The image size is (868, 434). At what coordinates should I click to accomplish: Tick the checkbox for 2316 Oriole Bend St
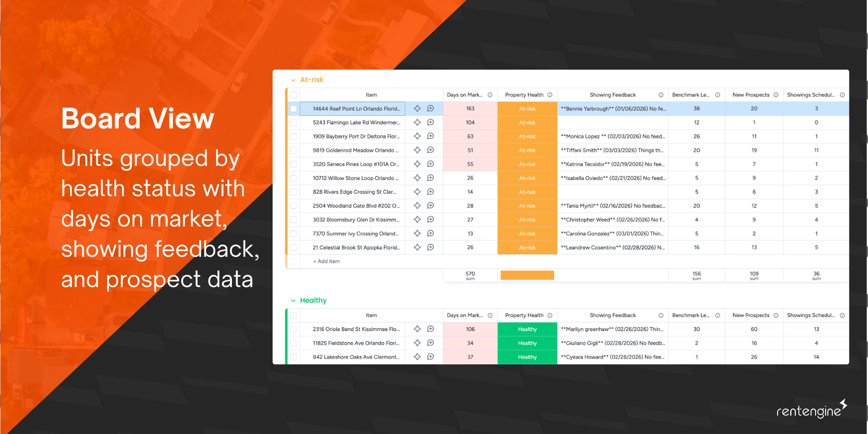coord(293,329)
